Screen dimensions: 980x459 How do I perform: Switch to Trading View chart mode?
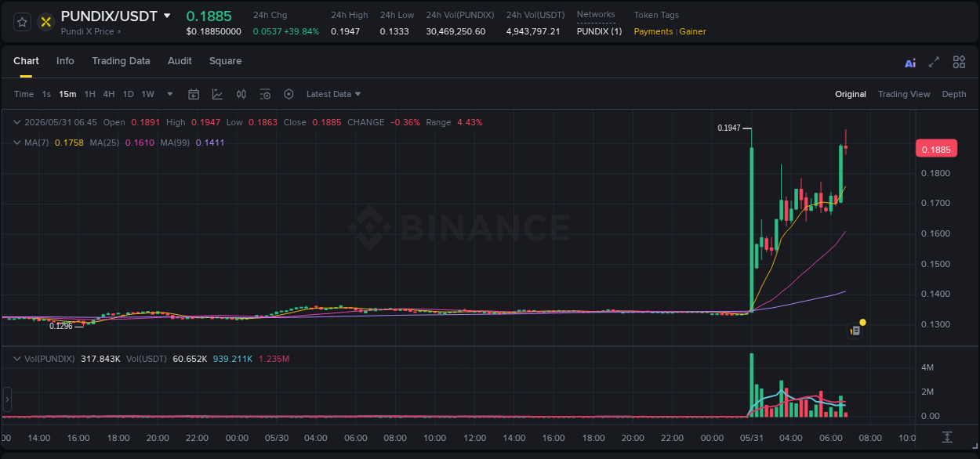pyautogui.click(x=904, y=94)
